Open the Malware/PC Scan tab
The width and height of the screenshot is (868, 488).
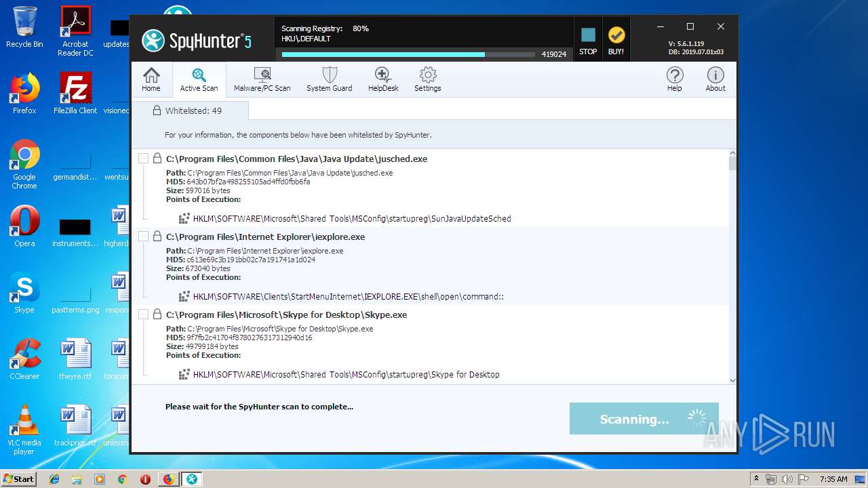(262, 79)
